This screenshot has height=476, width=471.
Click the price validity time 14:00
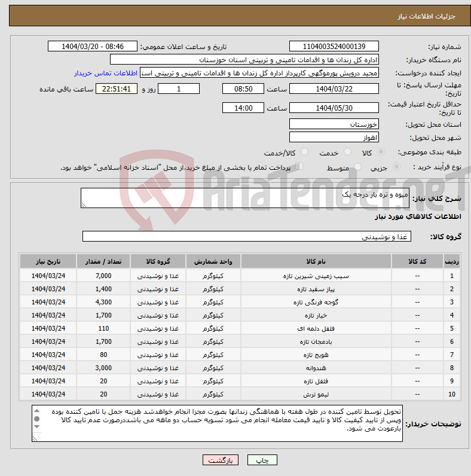coord(243,108)
